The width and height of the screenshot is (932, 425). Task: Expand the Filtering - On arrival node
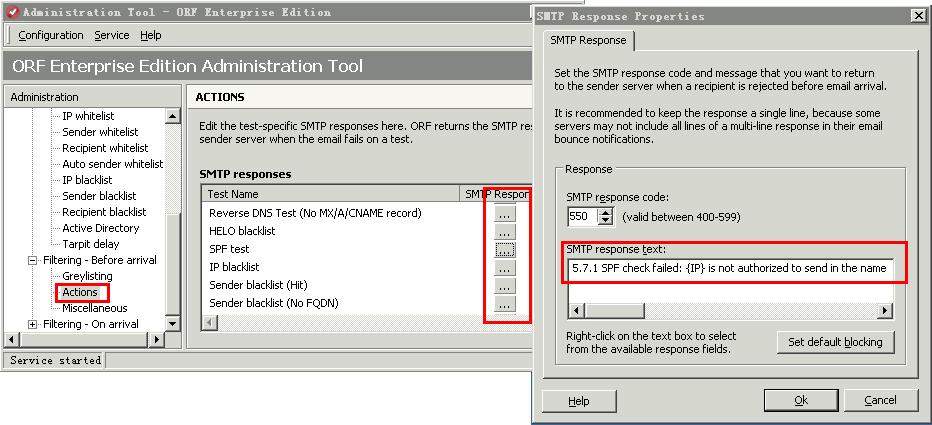coord(33,324)
